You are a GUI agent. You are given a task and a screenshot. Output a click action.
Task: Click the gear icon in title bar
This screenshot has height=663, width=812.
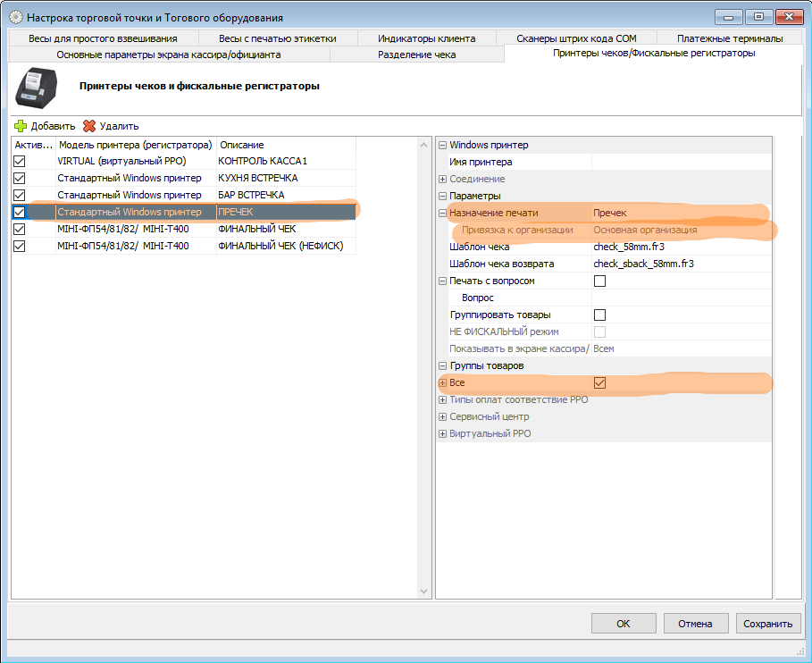(x=15, y=17)
